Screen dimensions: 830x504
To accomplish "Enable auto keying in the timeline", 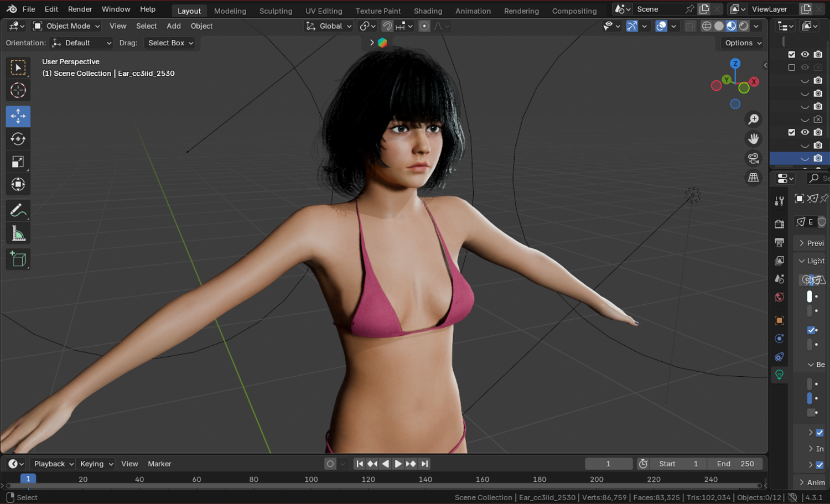I will (330, 464).
